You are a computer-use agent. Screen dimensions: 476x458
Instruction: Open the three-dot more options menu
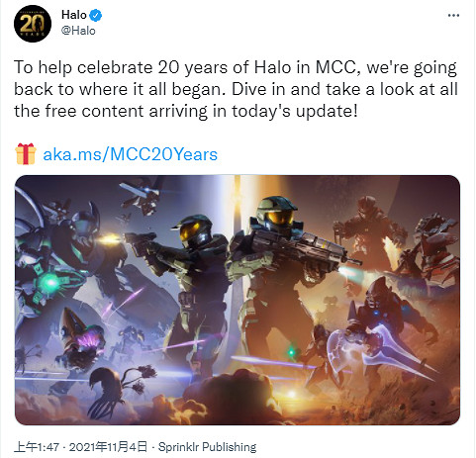click(453, 15)
